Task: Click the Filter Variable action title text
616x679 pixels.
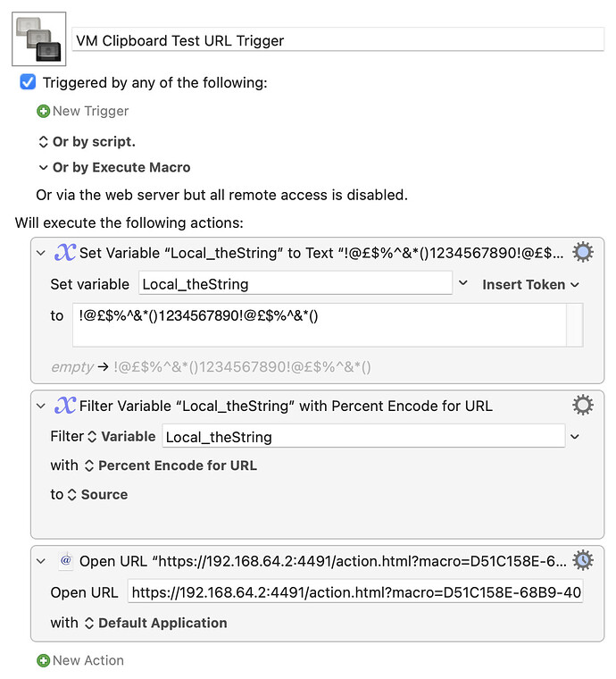Action: [286, 407]
